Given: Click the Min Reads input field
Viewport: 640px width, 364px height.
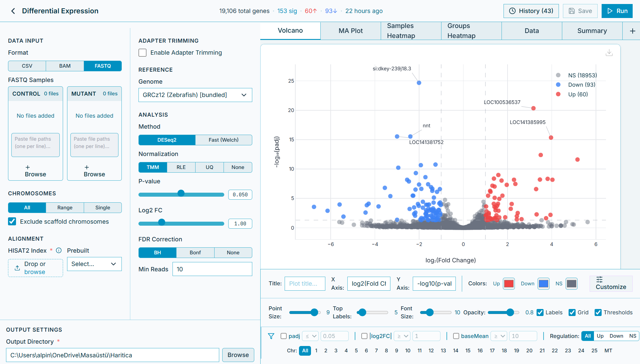Looking at the screenshot, I should pos(212,269).
